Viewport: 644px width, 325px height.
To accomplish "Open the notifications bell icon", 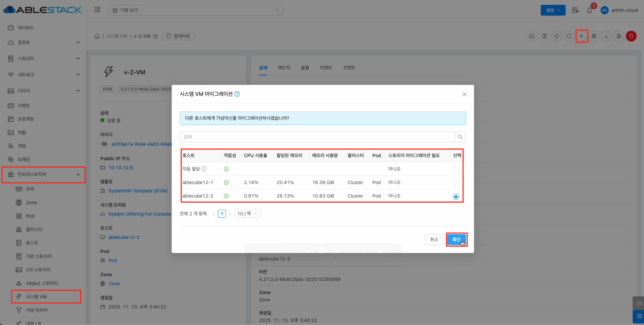I will [589, 10].
